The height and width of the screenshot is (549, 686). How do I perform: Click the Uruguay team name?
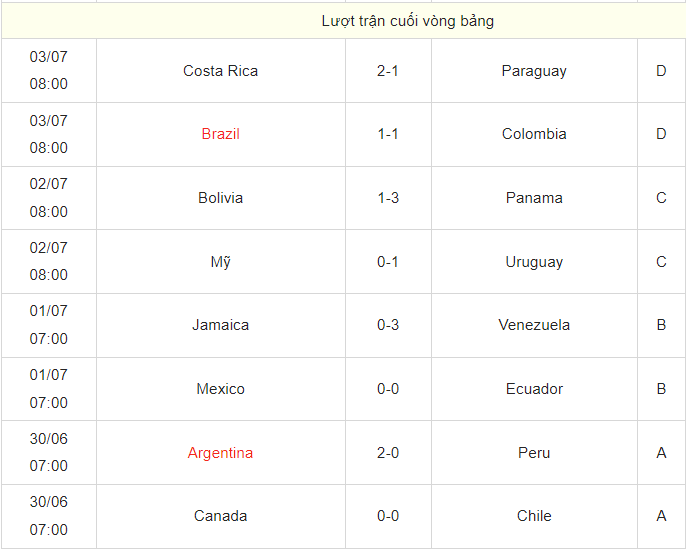[x=534, y=262]
